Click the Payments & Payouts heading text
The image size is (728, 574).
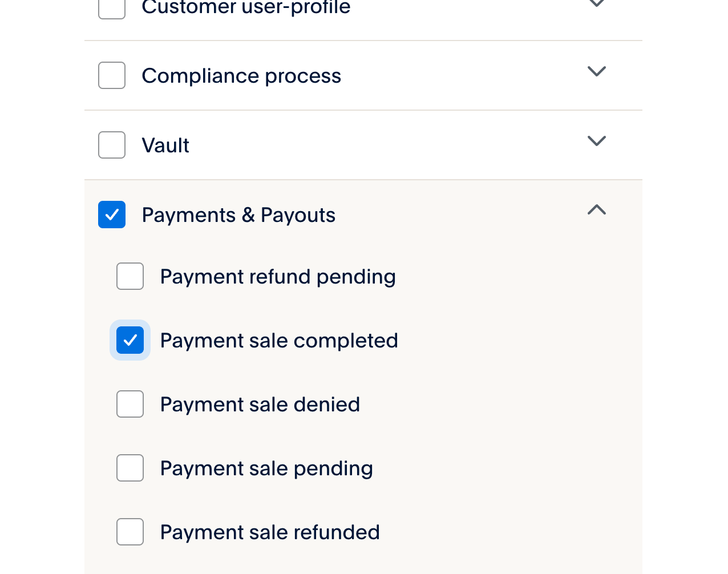238,215
